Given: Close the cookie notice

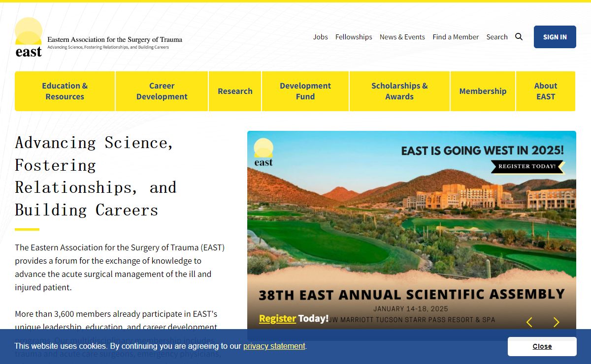Looking at the screenshot, I should point(542,346).
